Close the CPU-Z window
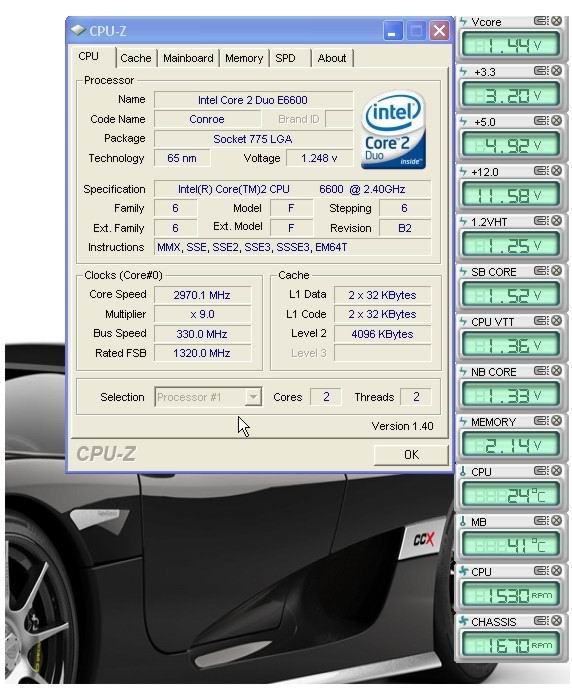Image resolution: width=572 pixels, height=693 pixels. click(439, 31)
